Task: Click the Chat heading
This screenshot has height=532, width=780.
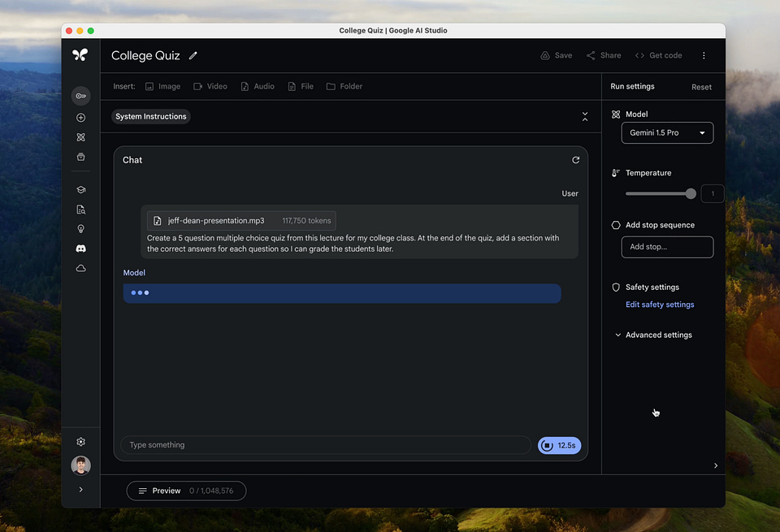Action: pos(132,160)
